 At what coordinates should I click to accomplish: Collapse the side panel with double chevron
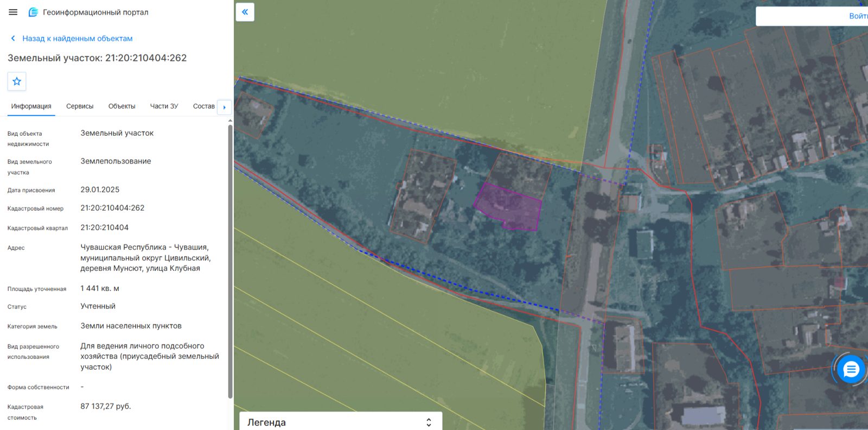[245, 12]
